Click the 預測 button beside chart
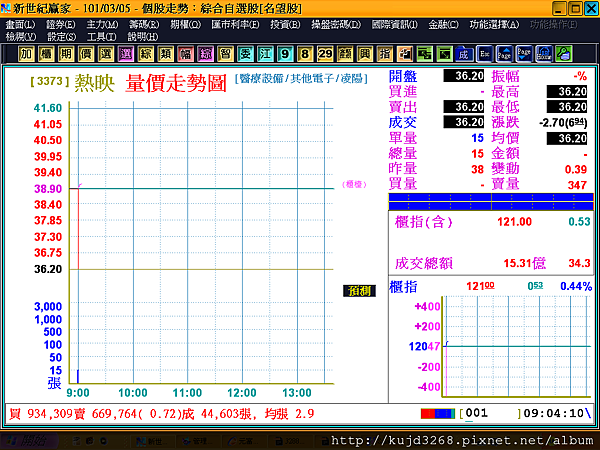The image size is (600, 450). [359, 291]
